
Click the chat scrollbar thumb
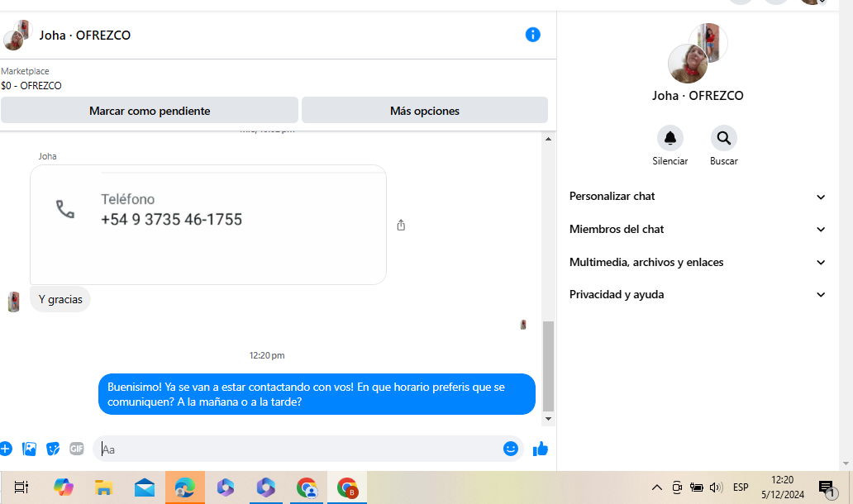[x=548, y=367]
